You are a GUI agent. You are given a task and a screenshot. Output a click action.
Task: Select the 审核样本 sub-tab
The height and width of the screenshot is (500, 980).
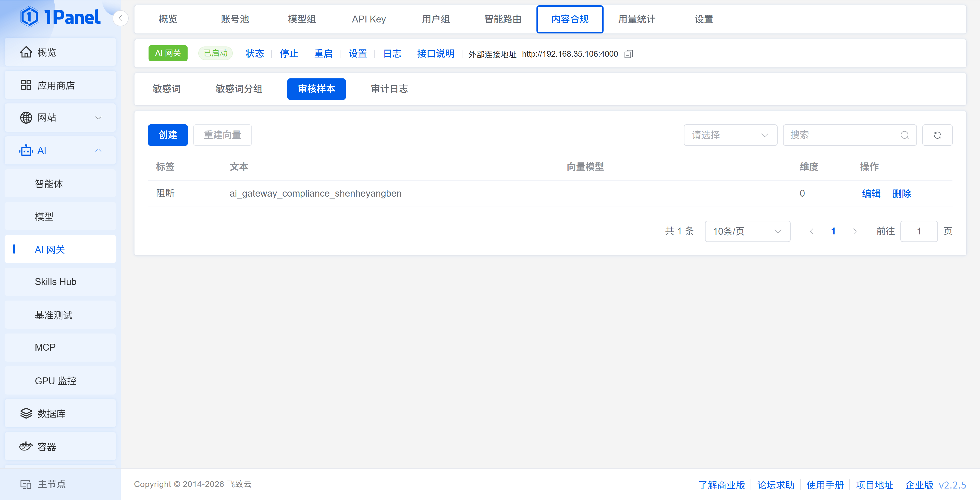(316, 89)
